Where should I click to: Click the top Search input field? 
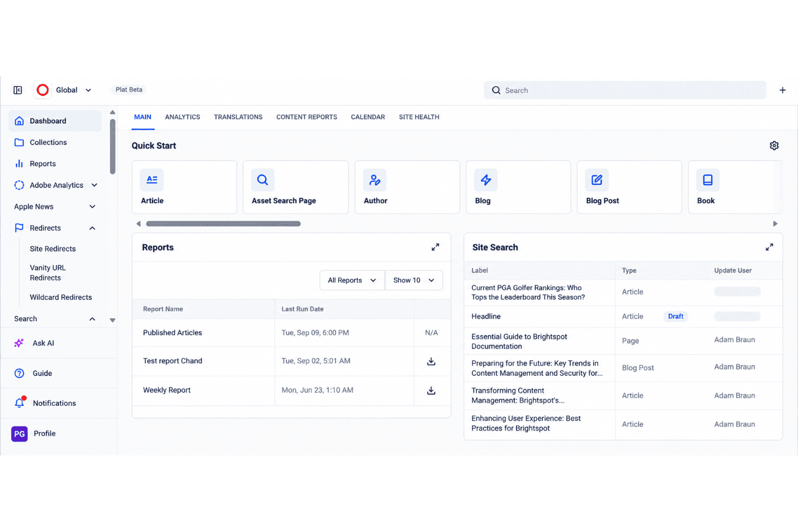(625, 90)
